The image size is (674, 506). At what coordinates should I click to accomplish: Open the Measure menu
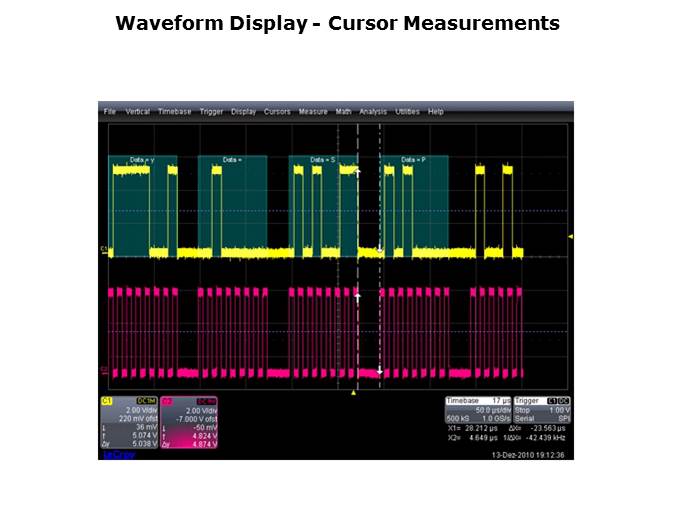(313, 112)
